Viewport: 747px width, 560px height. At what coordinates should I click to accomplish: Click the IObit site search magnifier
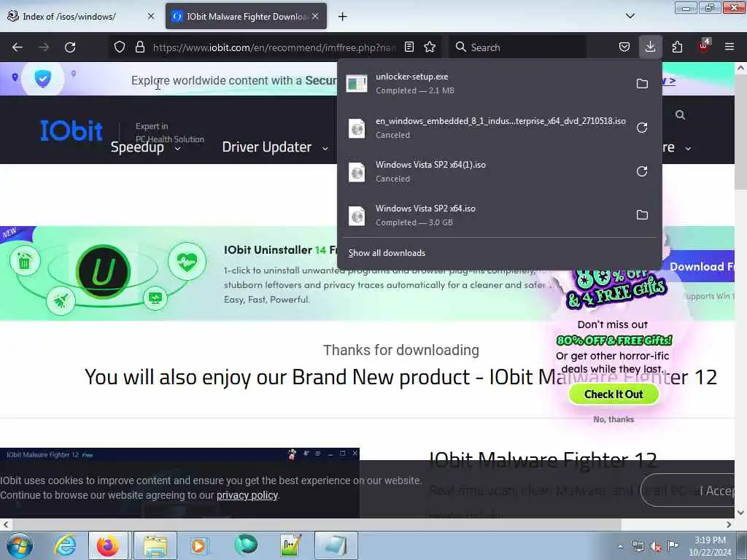coord(681,114)
